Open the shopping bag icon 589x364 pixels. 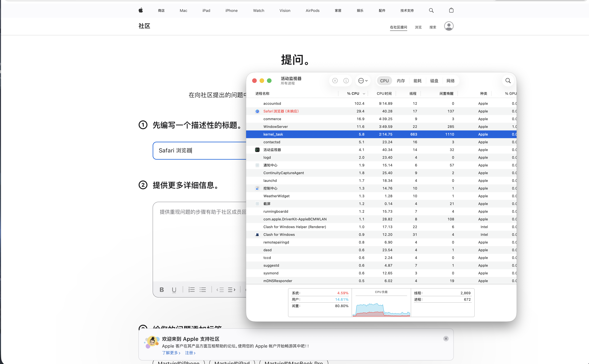point(451,10)
